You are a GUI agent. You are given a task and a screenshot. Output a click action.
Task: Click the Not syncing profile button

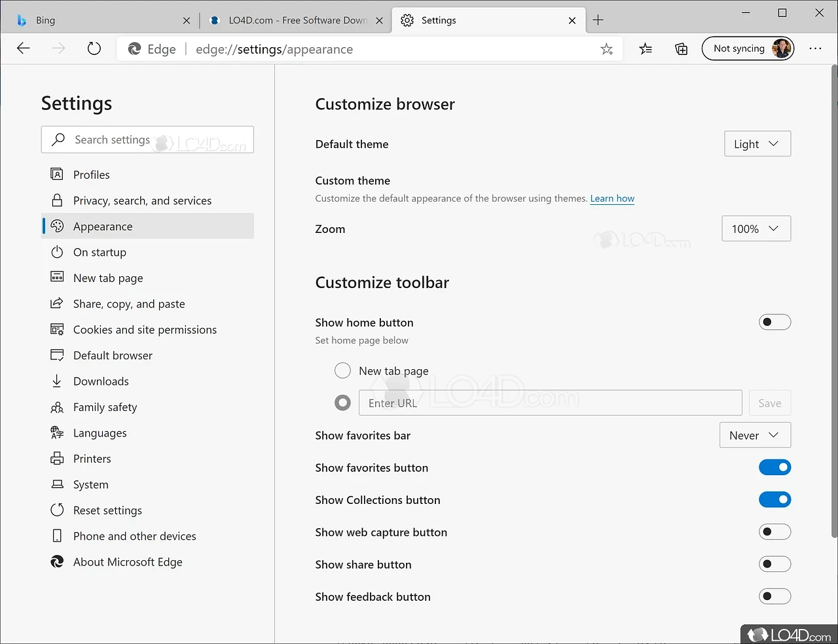(748, 48)
